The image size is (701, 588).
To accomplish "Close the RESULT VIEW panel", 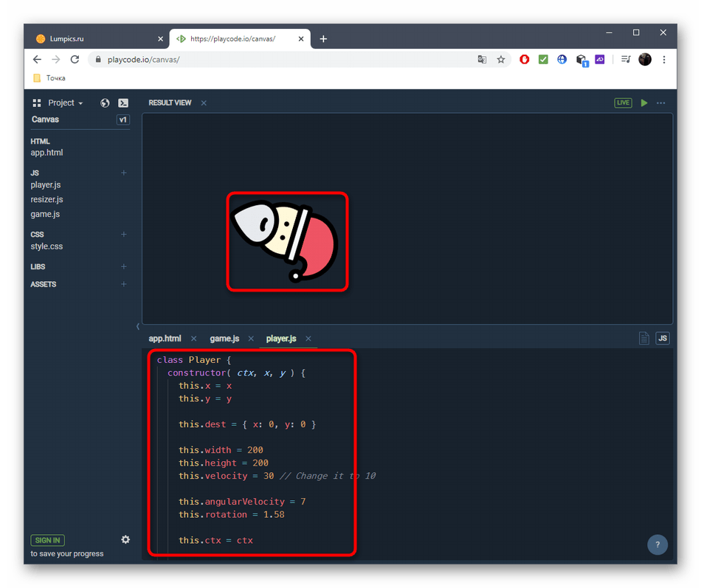I will 204,103.
